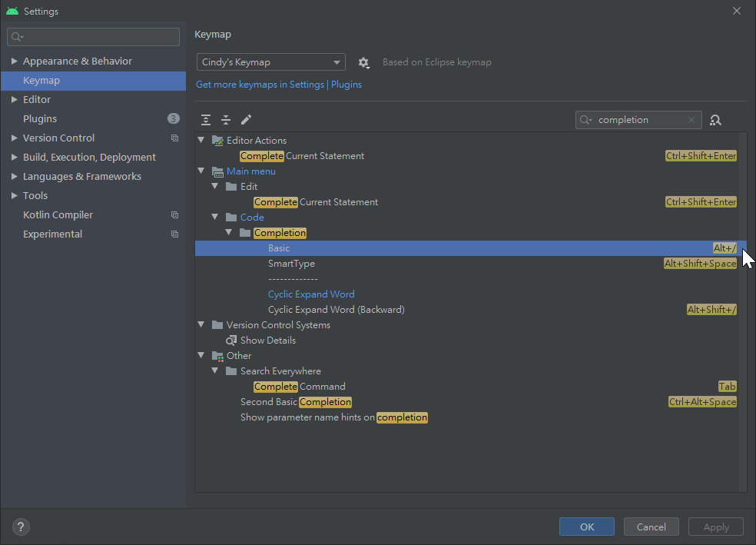Select Appearance & Behavior category
Screen dimensions: 756x545
point(78,61)
